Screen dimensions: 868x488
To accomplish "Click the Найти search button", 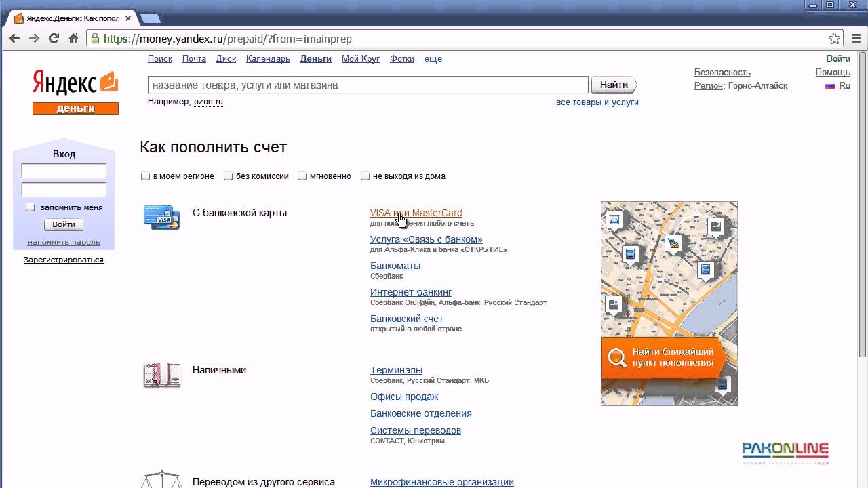I will (x=614, y=85).
